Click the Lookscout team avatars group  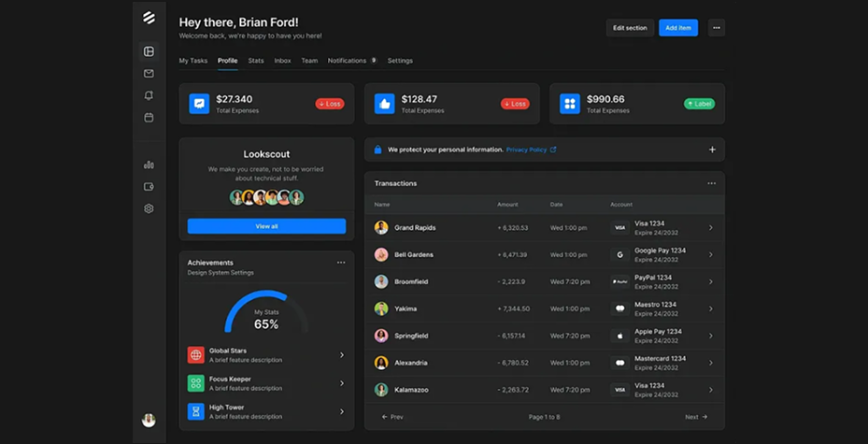tap(267, 197)
